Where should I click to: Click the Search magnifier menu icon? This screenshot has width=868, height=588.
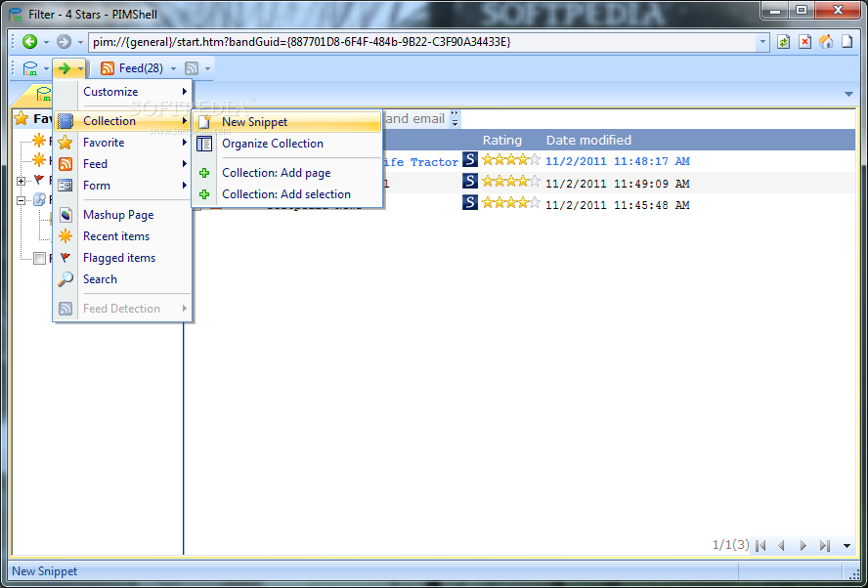tap(65, 279)
